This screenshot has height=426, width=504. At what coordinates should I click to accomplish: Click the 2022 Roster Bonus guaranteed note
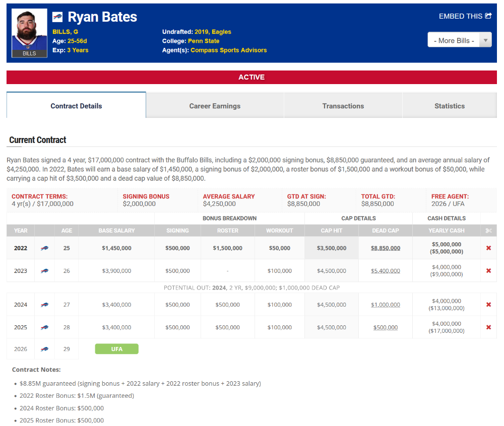point(77,396)
